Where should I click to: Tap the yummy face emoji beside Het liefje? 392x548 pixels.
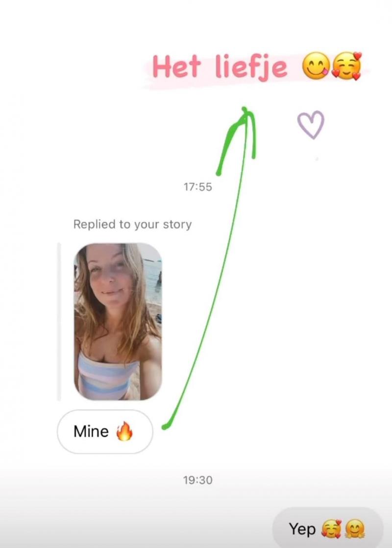click(x=316, y=66)
